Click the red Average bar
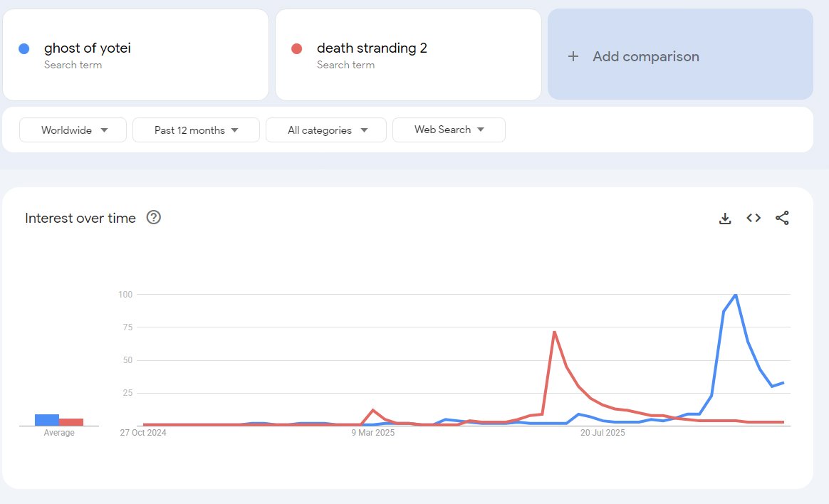This screenshot has height=504, width=829. coord(71,422)
